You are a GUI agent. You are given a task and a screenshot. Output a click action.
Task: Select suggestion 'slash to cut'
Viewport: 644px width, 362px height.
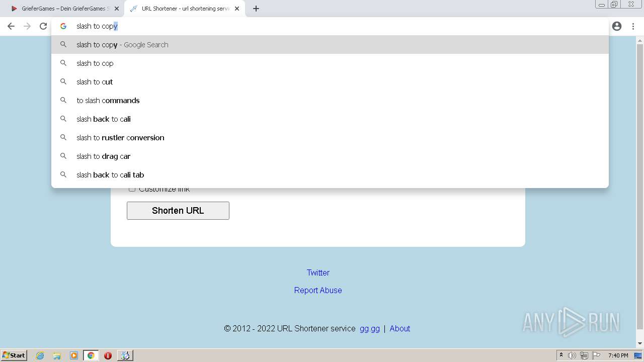[330, 82]
